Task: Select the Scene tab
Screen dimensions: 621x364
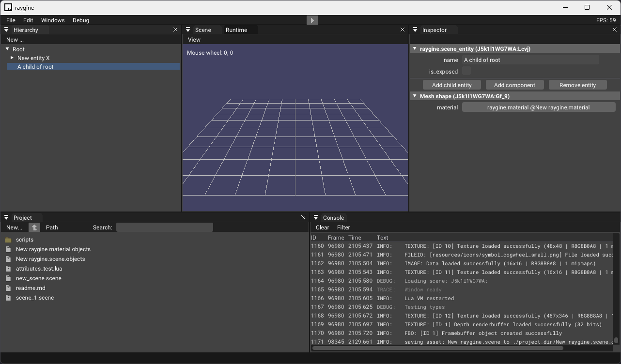Action: click(x=203, y=30)
